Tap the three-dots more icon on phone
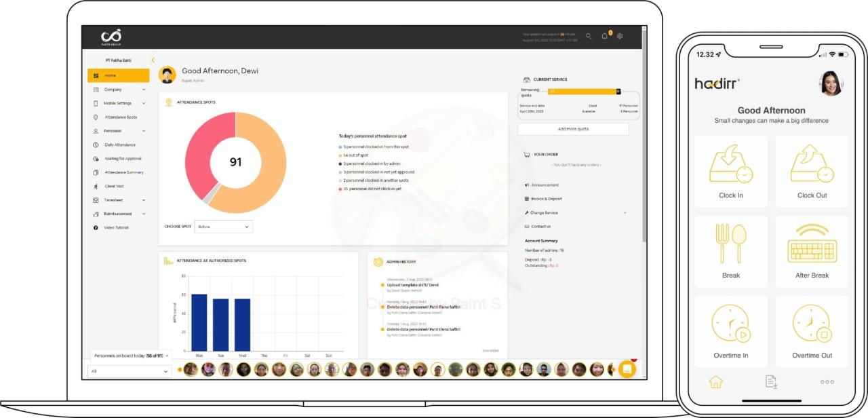This screenshot has width=868, height=418. point(827,382)
